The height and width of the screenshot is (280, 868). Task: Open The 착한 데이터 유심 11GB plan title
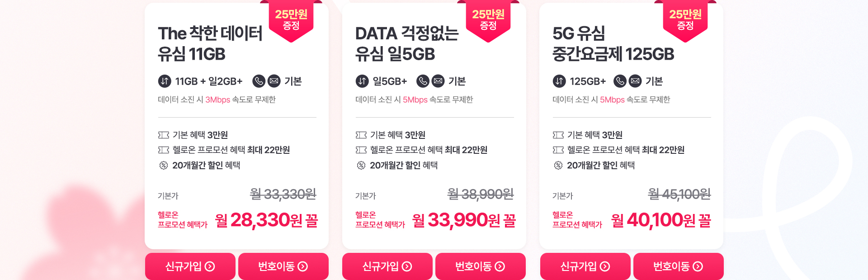(x=210, y=43)
